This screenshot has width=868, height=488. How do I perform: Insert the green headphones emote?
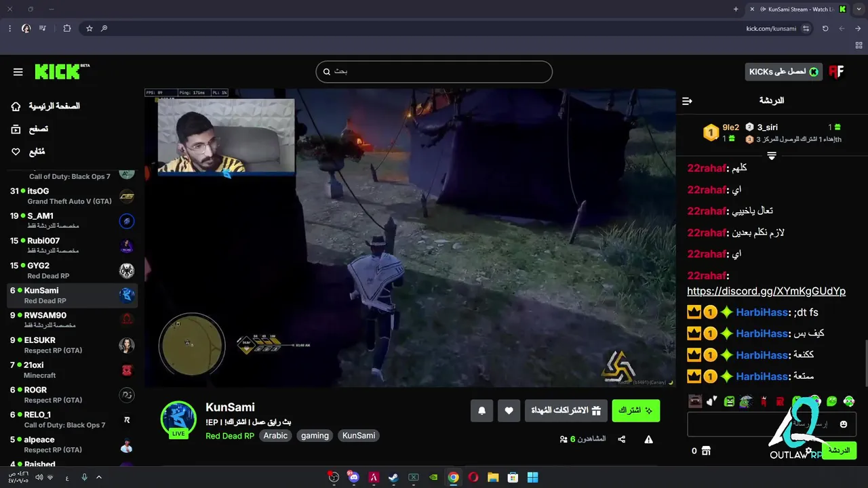click(848, 401)
